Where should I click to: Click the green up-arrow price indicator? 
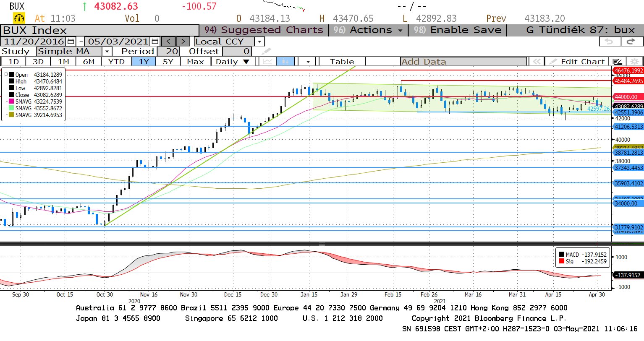pos(85,6)
